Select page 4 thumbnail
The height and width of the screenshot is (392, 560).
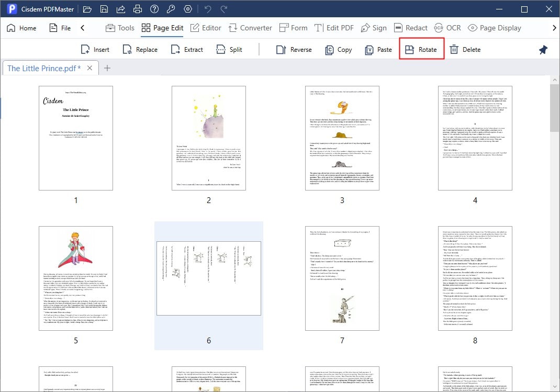coord(475,138)
